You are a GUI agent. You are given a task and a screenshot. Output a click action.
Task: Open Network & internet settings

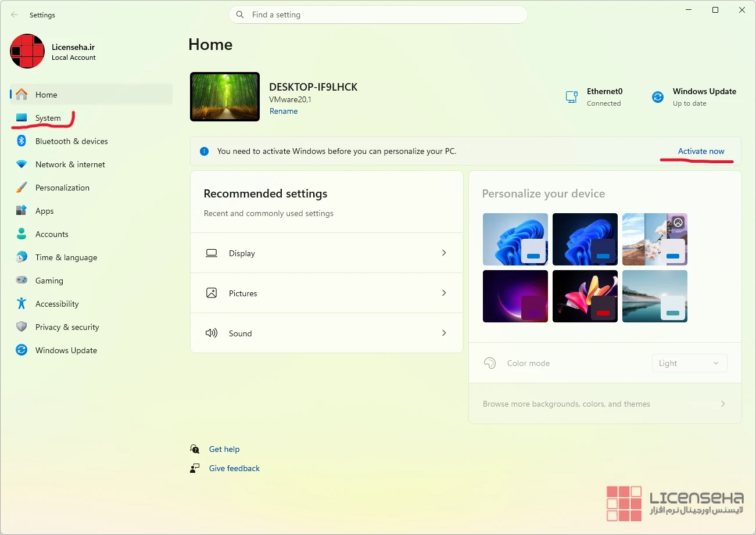(x=91, y=164)
